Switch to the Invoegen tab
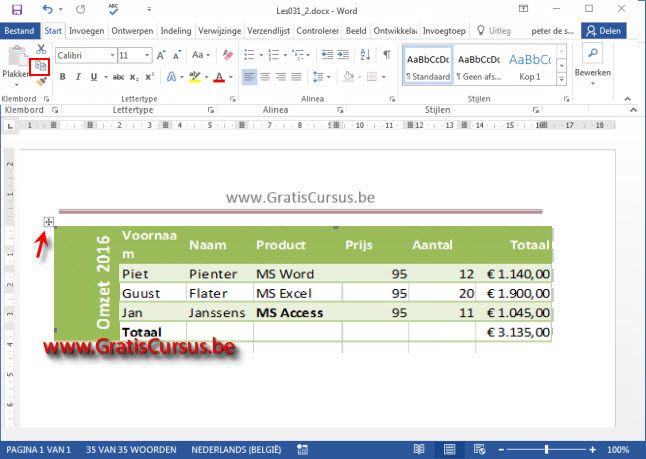The image size is (646, 459). (x=87, y=31)
